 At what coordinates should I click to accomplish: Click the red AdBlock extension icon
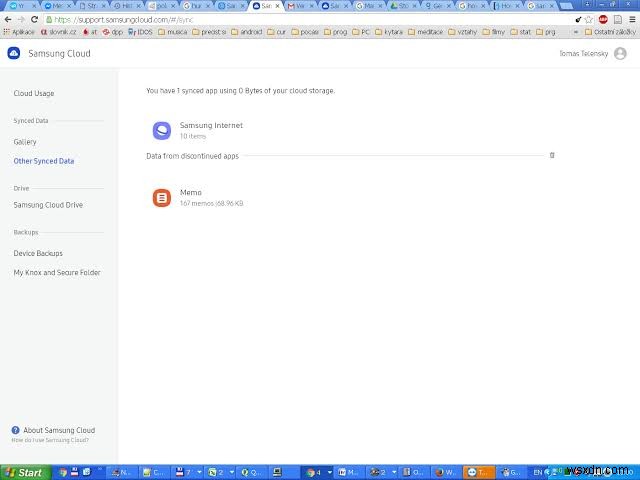coord(603,19)
